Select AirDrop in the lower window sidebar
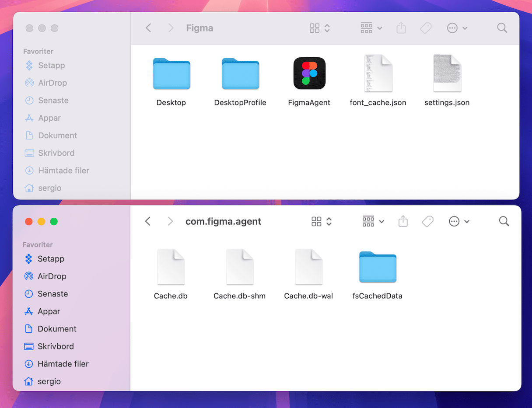Viewport: 532px width, 408px height. point(52,276)
